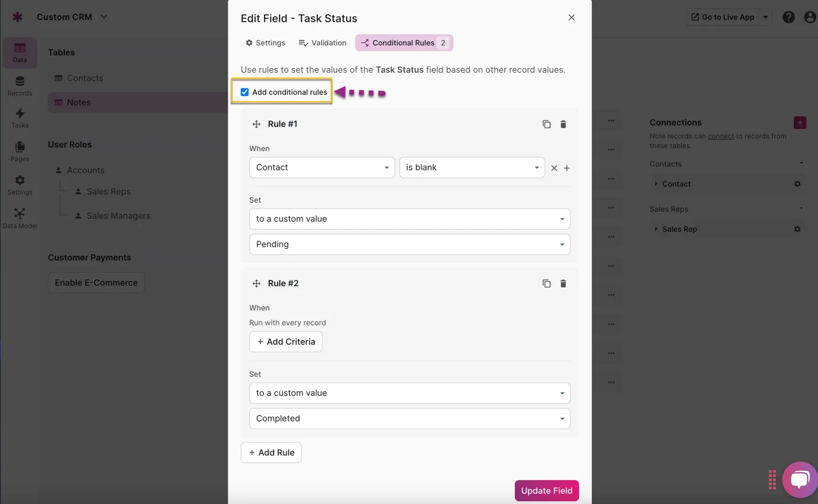Screen dimensions: 818x504
Task: Open Tasks in left sidebar
Action: [x=20, y=118]
